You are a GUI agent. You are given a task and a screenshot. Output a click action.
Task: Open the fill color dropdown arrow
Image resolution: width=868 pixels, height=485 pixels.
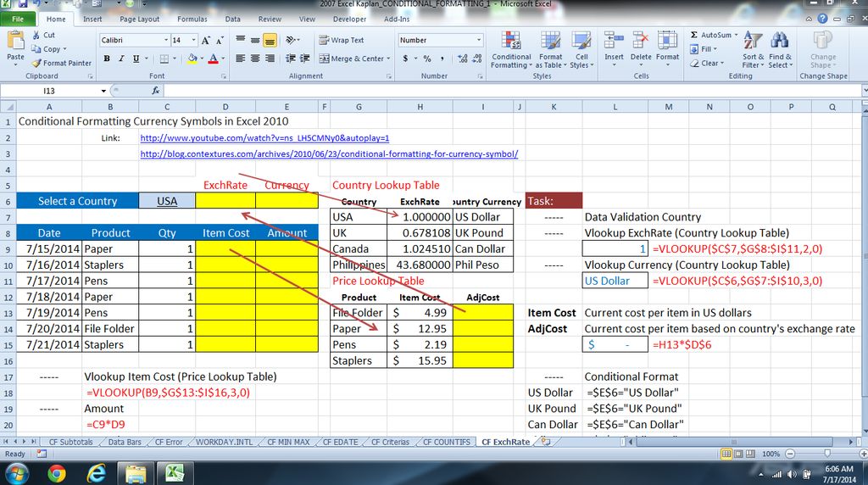(x=202, y=59)
